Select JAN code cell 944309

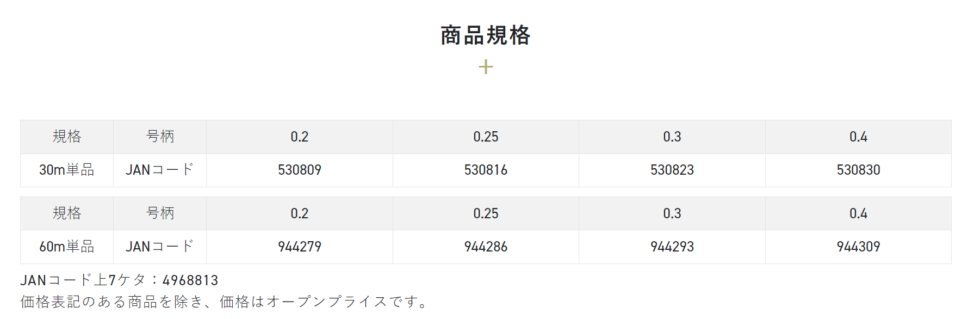click(x=858, y=247)
